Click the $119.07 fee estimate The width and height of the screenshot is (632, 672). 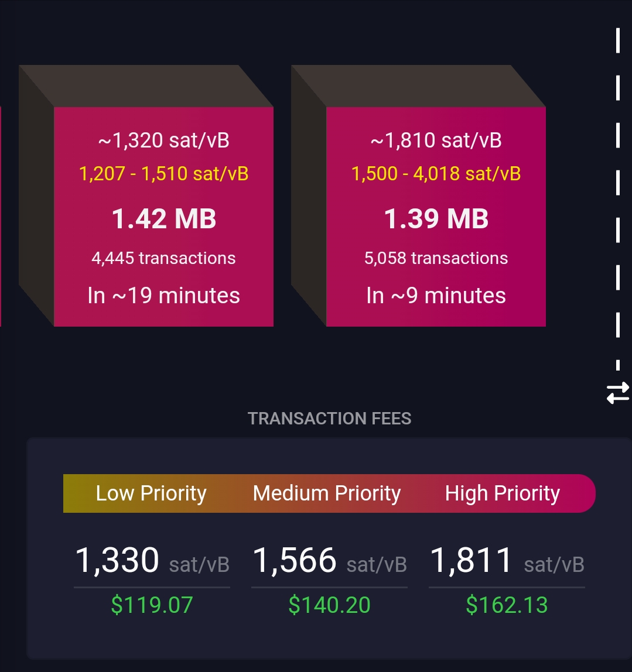click(152, 605)
